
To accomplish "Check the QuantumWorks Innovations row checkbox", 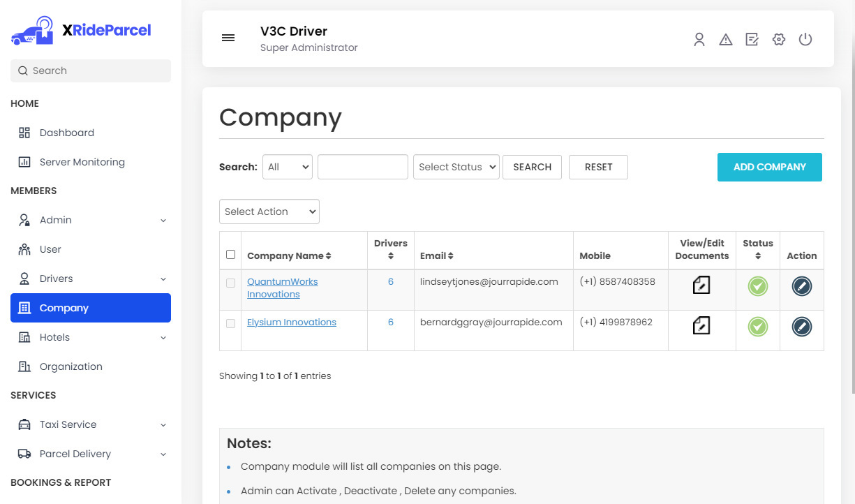I will click(x=231, y=283).
